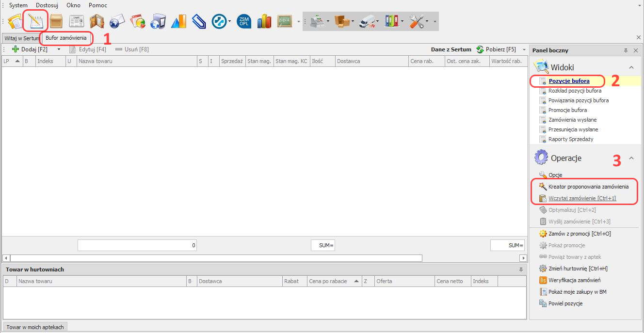Click the green chalkboard toolbar icon
Screen dimensions: 644x333
[x=284, y=21]
